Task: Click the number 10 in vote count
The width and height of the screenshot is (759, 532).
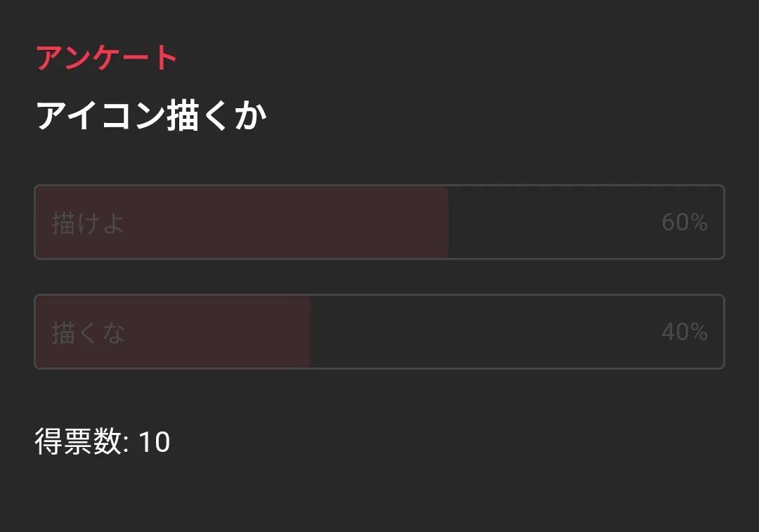Action: click(154, 443)
